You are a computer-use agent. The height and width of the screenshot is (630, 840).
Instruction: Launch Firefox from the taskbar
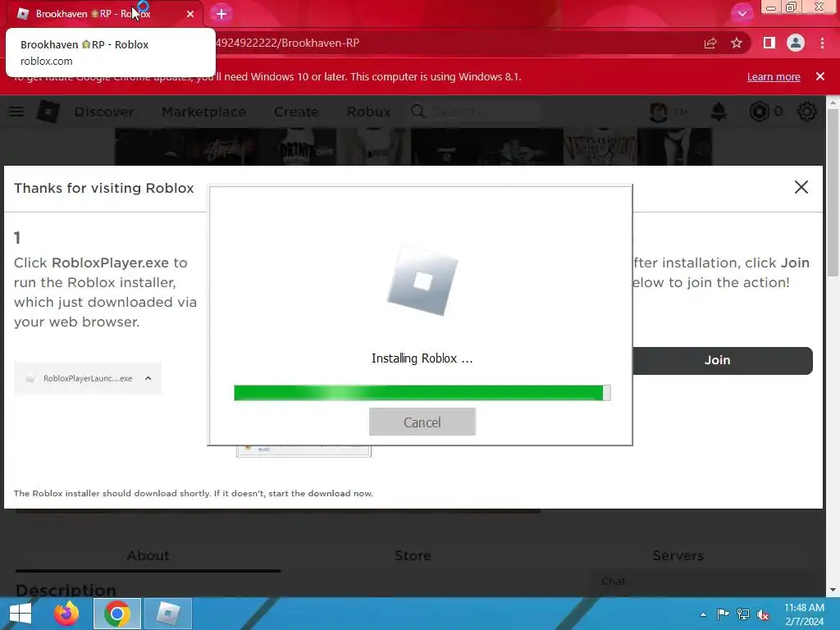[67, 614]
